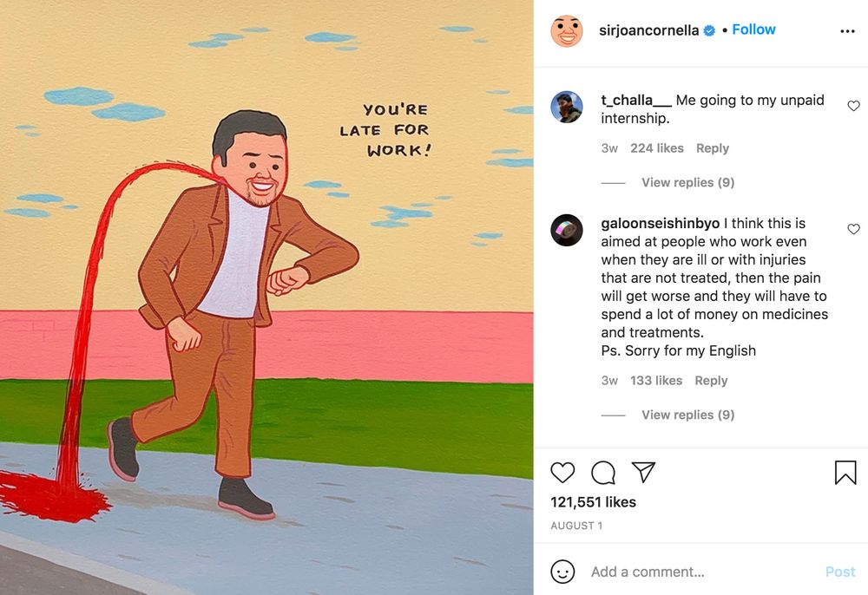Open galoonseishinbyo's profile picture
The image size is (868, 595).
tap(567, 230)
